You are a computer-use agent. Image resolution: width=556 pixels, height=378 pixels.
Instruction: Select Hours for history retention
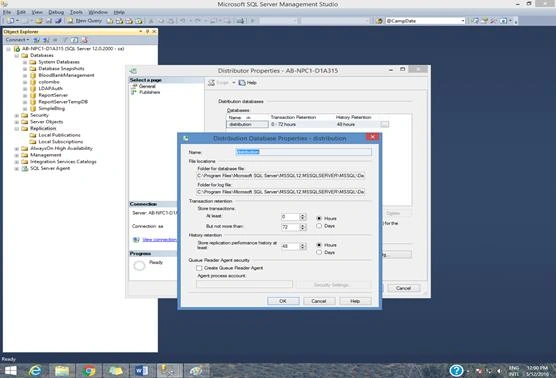pyautogui.click(x=319, y=245)
